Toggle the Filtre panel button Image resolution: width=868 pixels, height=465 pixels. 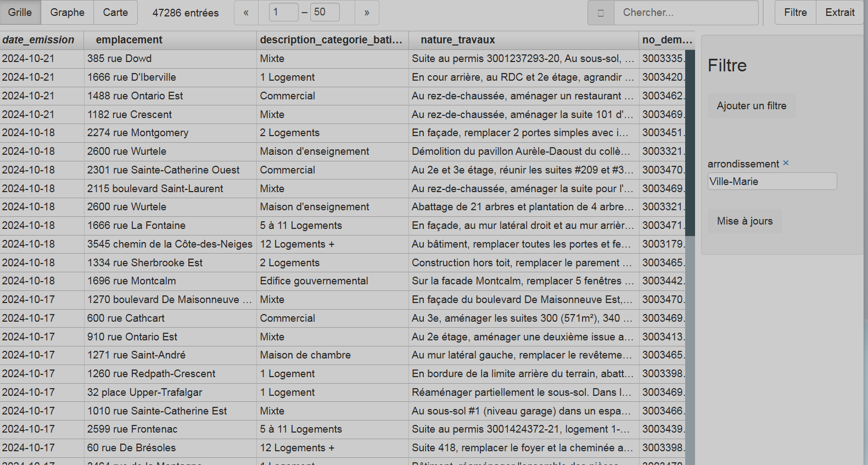(x=795, y=13)
